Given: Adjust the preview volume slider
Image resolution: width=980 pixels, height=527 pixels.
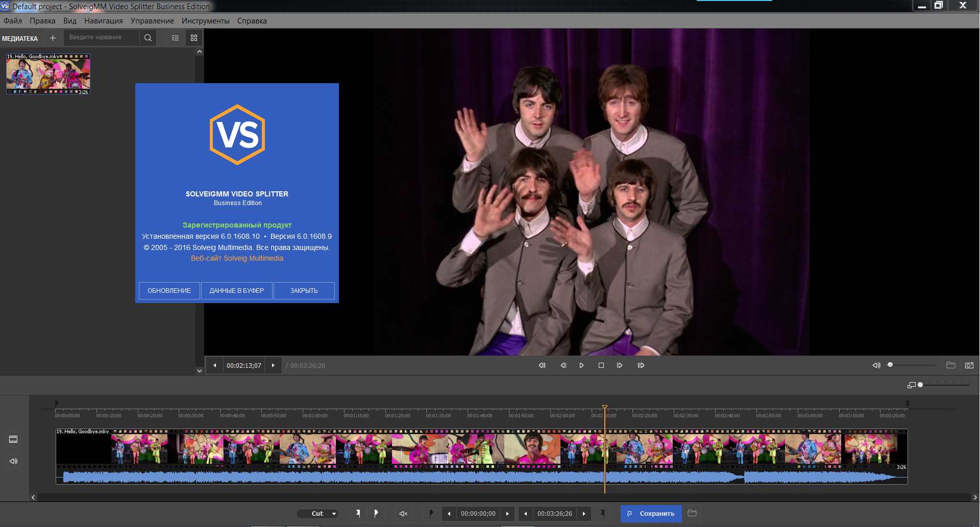Looking at the screenshot, I should [890, 365].
